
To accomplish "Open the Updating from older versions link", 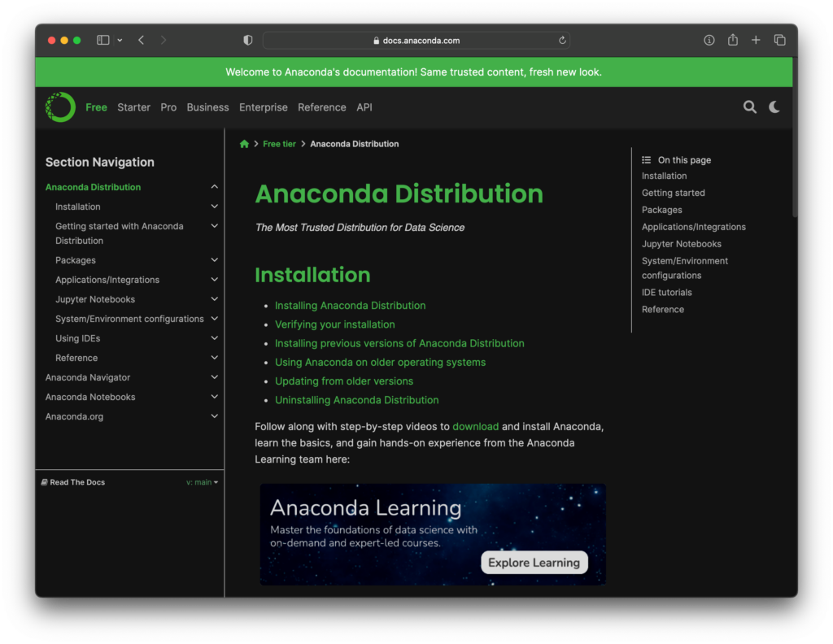I will click(344, 381).
